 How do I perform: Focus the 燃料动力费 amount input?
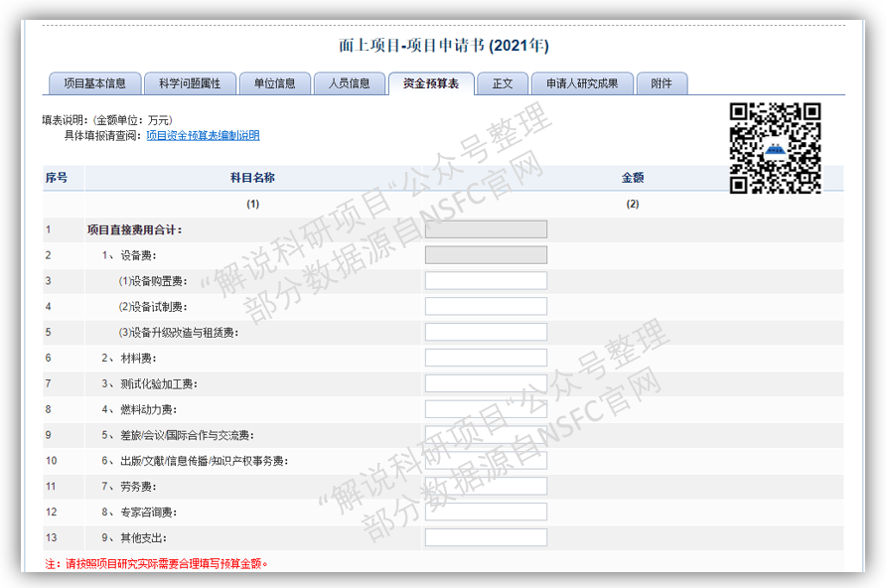486,409
